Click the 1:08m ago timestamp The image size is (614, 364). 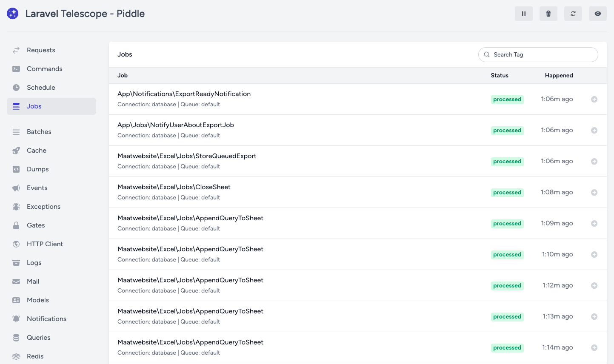(x=557, y=192)
